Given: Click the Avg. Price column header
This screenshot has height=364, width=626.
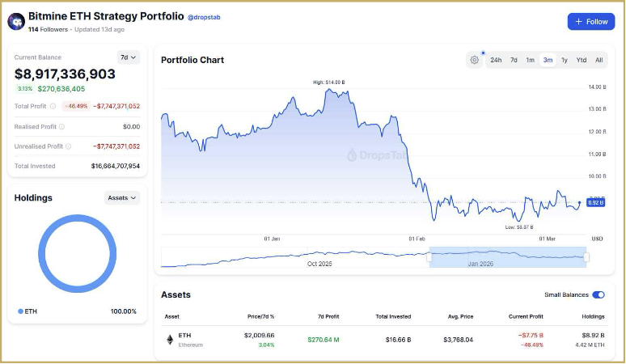Looking at the screenshot, I should click(x=461, y=316).
